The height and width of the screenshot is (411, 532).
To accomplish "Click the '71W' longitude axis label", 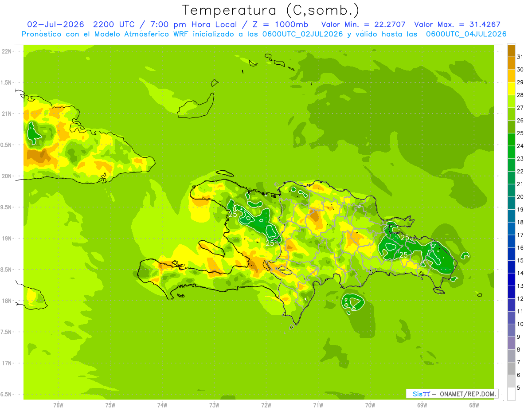I will (318, 405).
